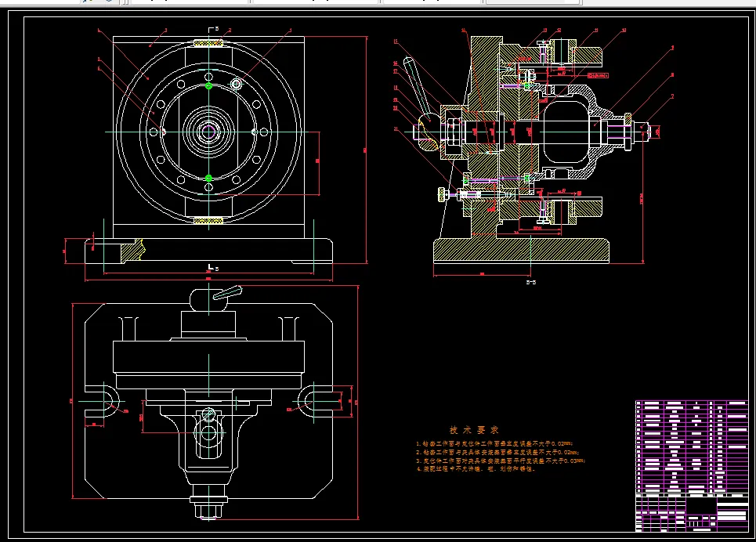756x542 pixels.
Task: Select the lower S section cut marker
Action: [213, 267]
